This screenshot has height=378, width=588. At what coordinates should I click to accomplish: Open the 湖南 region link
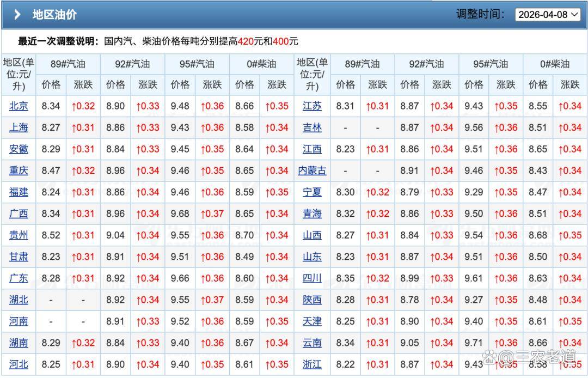pos(19,343)
